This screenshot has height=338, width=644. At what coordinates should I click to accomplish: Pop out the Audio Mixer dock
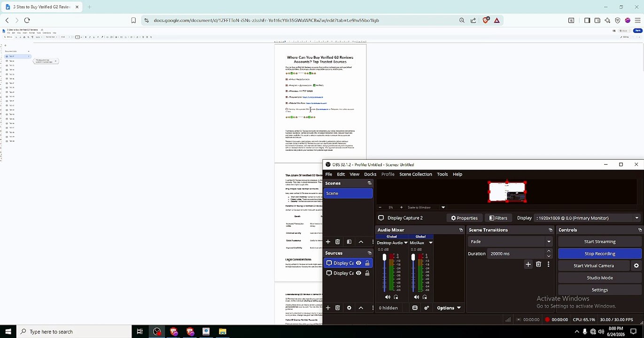coord(461,230)
